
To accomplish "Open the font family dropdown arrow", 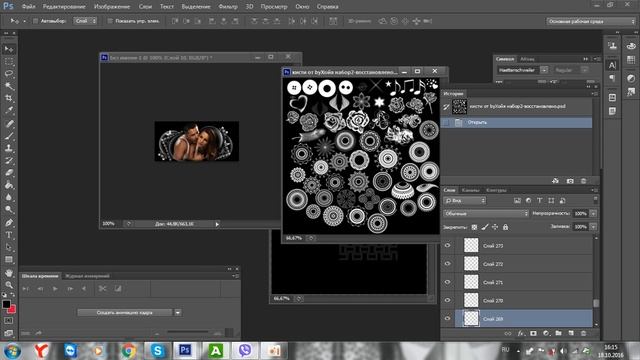I will click(544, 70).
